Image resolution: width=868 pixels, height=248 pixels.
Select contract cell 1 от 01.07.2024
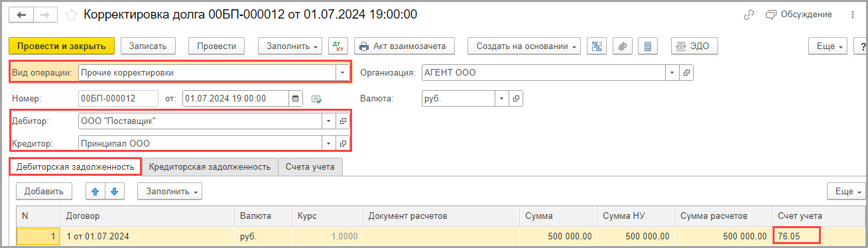147,236
